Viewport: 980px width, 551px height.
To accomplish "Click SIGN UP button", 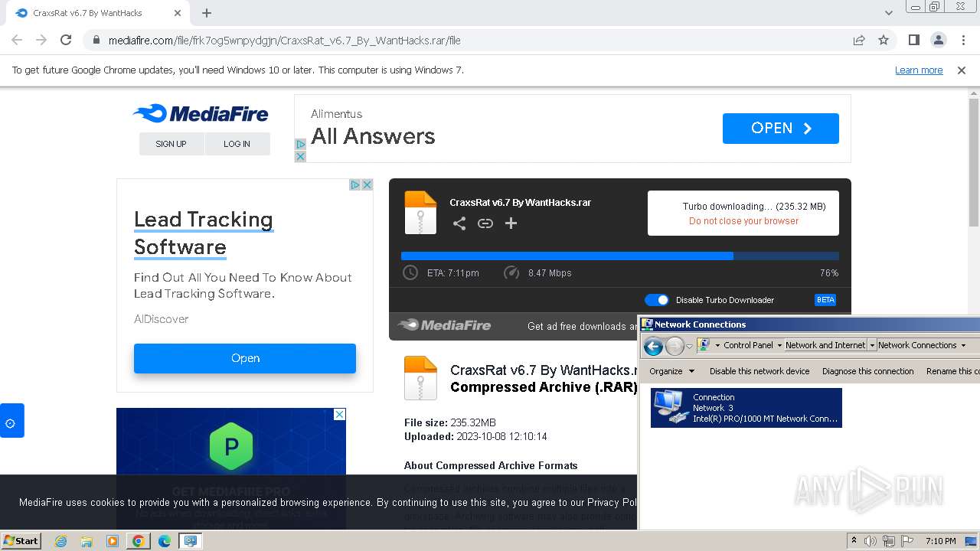I will [171, 144].
